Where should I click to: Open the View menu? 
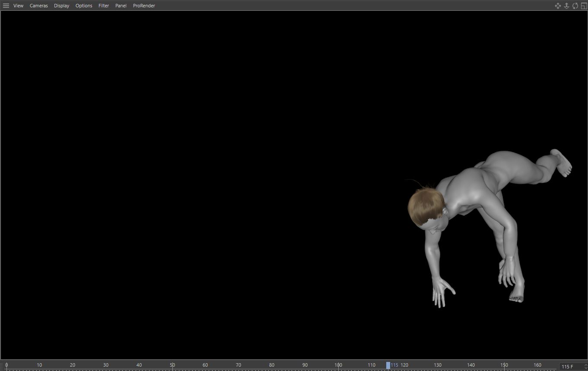[x=18, y=6]
